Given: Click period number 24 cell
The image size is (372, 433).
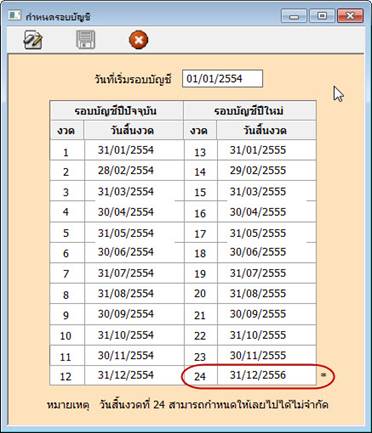Looking at the screenshot, I should click(x=200, y=376).
